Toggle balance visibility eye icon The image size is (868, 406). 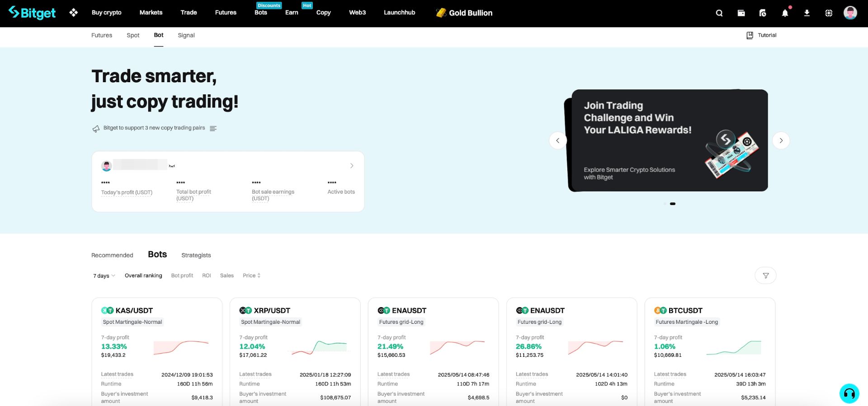(172, 166)
